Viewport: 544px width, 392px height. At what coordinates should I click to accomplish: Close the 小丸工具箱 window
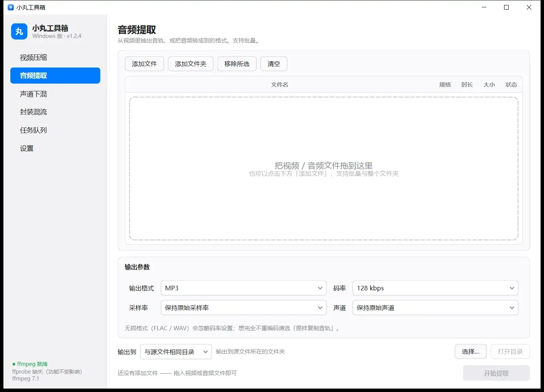[x=529, y=7]
